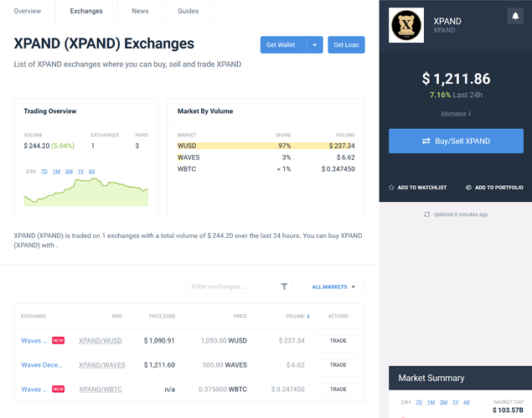Click the XPAND coin logo
This screenshot has width=532, height=418.
pyautogui.click(x=406, y=25)
